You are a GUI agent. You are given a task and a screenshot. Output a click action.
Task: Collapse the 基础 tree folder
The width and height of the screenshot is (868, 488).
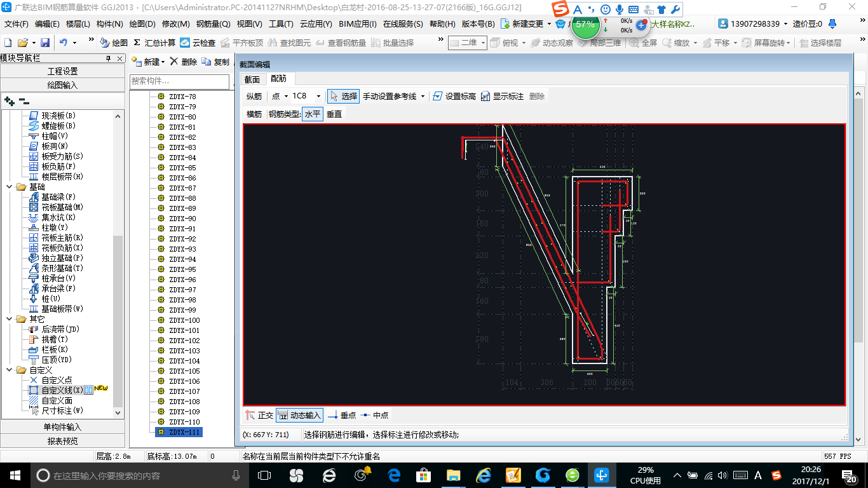click(x=10, y=187)
